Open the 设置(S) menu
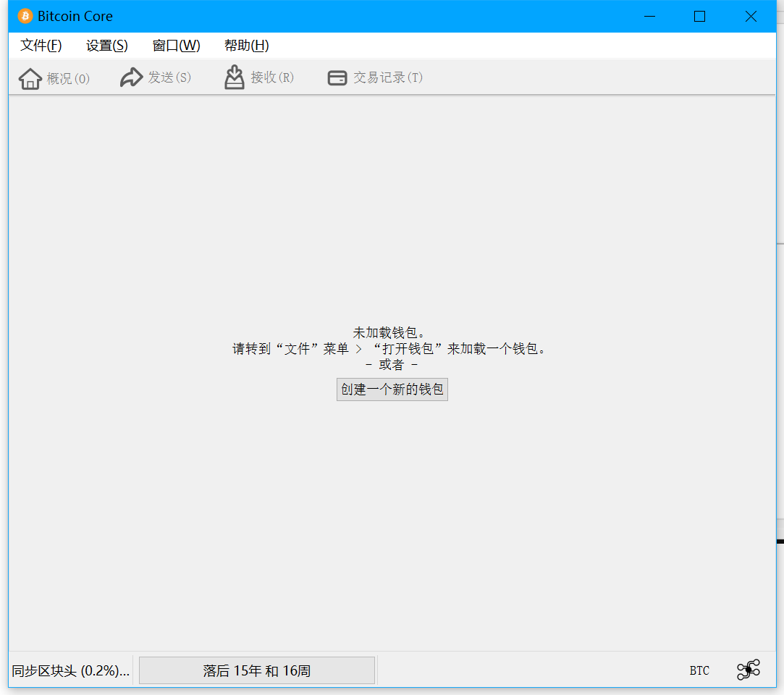 [107, 46]
